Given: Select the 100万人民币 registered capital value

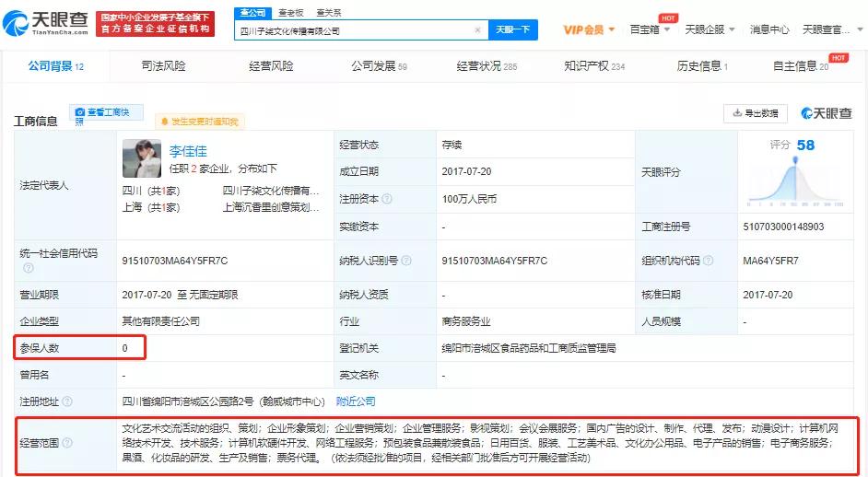Looking at the screenshot, I should (469, 199).
